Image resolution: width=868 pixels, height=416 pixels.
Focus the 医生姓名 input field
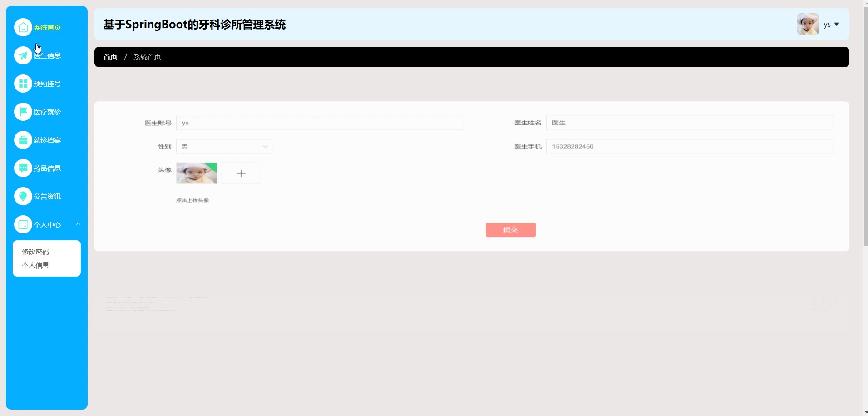[690, 123]
